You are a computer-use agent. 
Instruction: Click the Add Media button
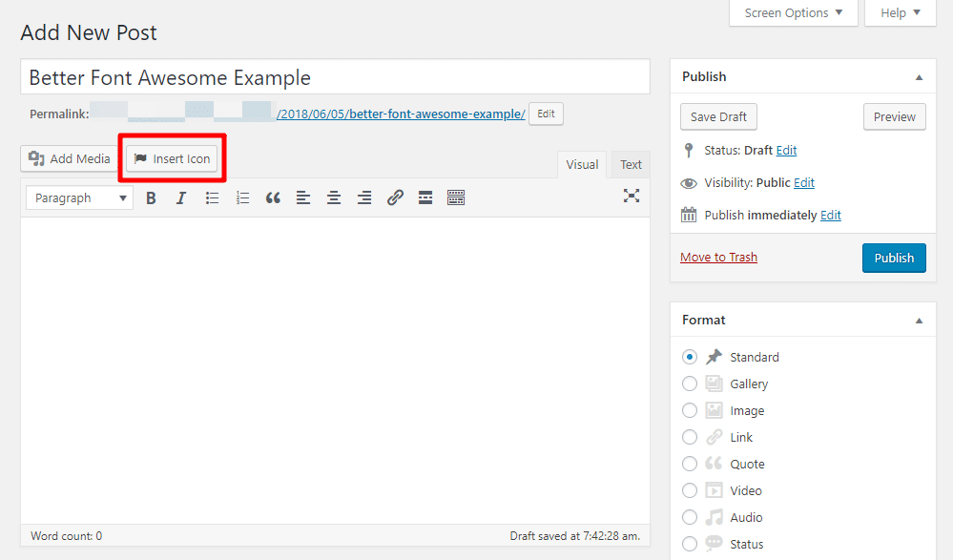(x=70, y=158)
